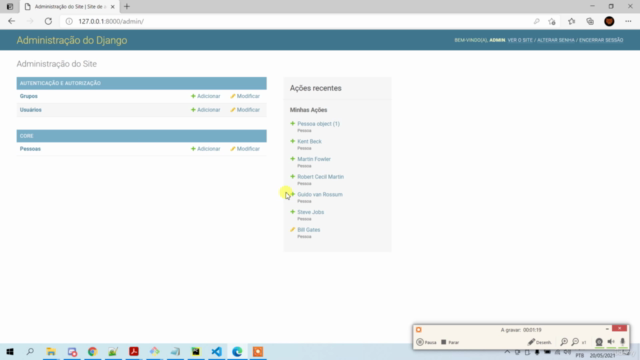Open File Explorer from taskbar
This screenshot has height=360, width=640.
[x=51, y=351]
